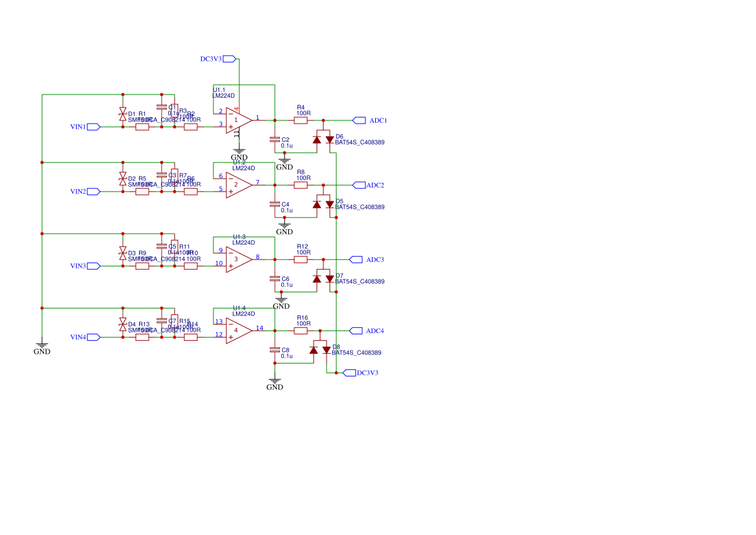Select resistor symbol feeding U1.2 pin 5
Screen dimensions: 756x535
(191, 191)
